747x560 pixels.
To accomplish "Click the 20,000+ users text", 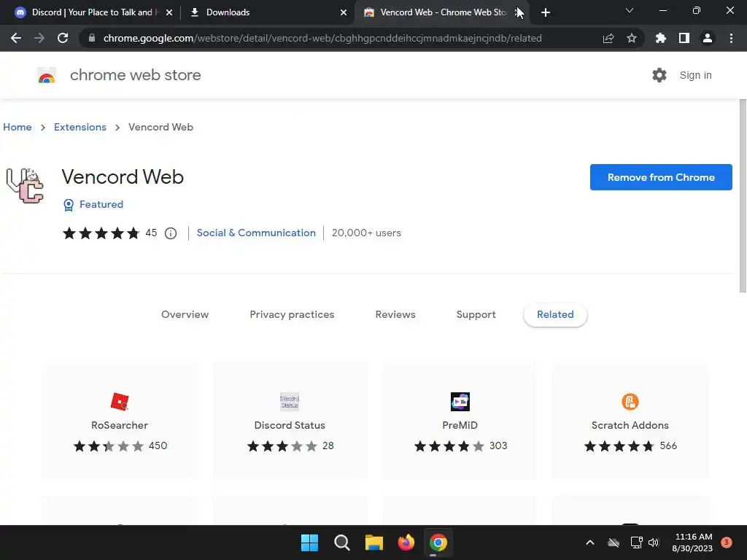I will pos(366,233).
